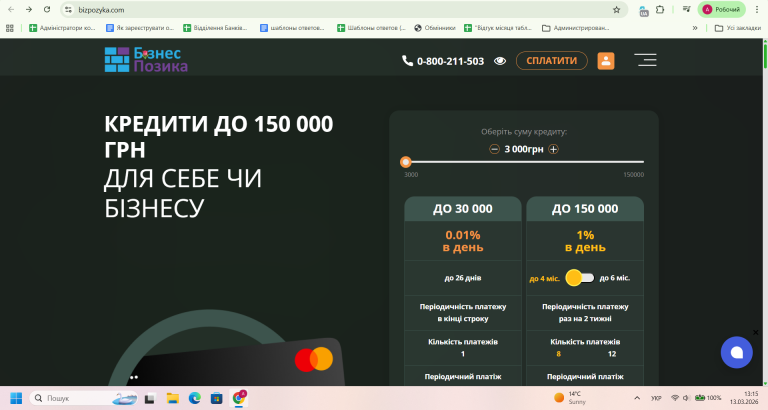Open Chrome three-dot menu
Screen dimensions: 768x410
click(x=757, y=10)
